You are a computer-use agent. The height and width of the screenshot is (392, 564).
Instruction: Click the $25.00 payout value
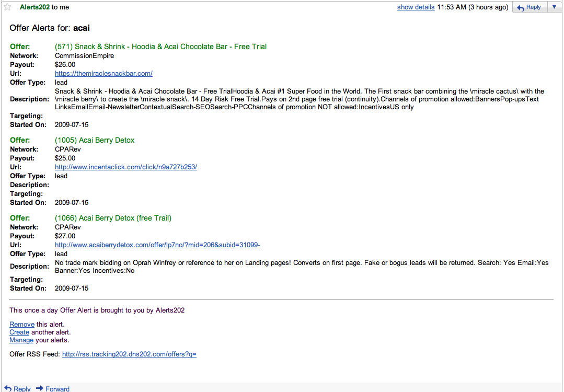(x=65, y=158)
